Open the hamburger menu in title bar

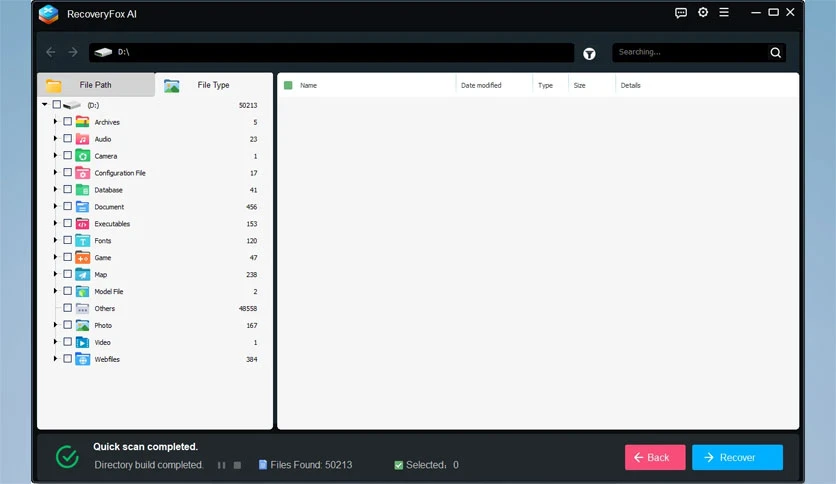724,12
